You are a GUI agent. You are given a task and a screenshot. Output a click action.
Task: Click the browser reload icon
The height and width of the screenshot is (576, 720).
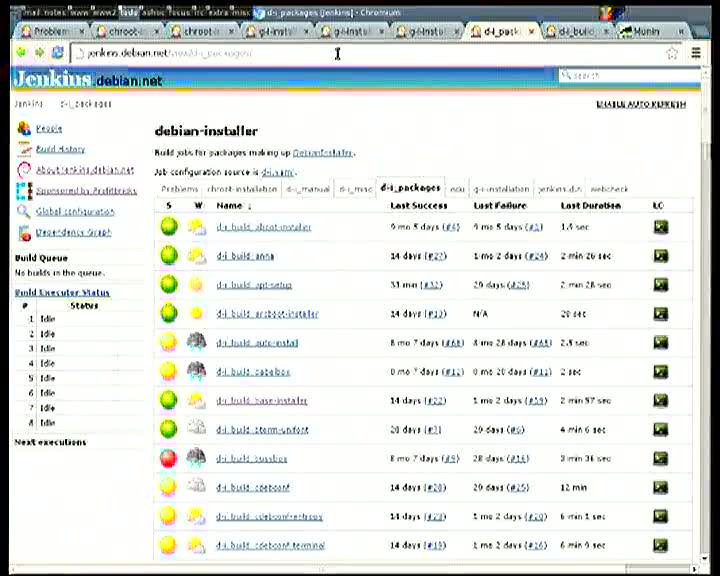tap(58, 53)
